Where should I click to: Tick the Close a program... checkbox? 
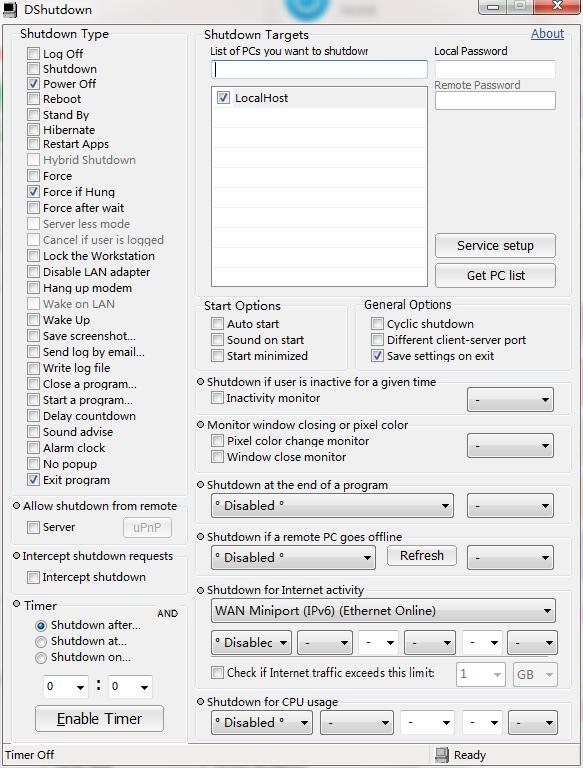click(33, 384)
